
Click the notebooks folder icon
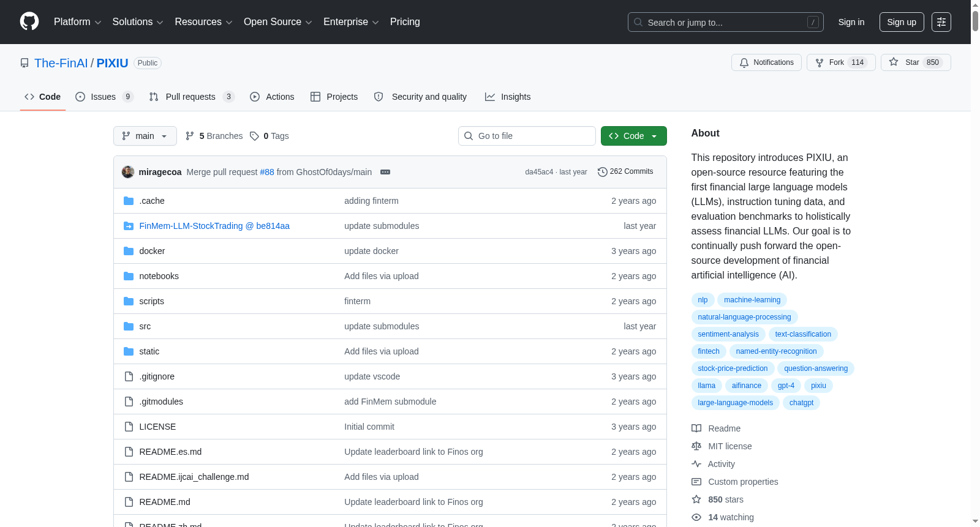(129, 276)
